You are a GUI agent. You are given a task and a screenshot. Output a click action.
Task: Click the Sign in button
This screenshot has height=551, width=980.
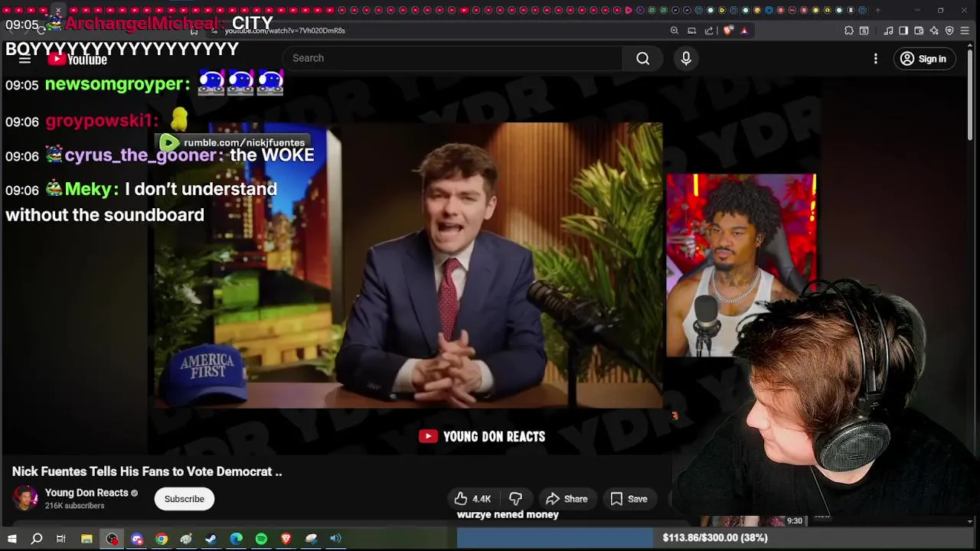pos(923,59)
